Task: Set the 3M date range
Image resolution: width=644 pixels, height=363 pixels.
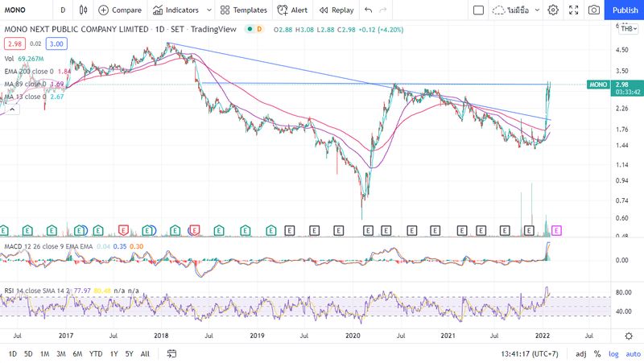Action: pyautogui.click(x=61, y=353)
